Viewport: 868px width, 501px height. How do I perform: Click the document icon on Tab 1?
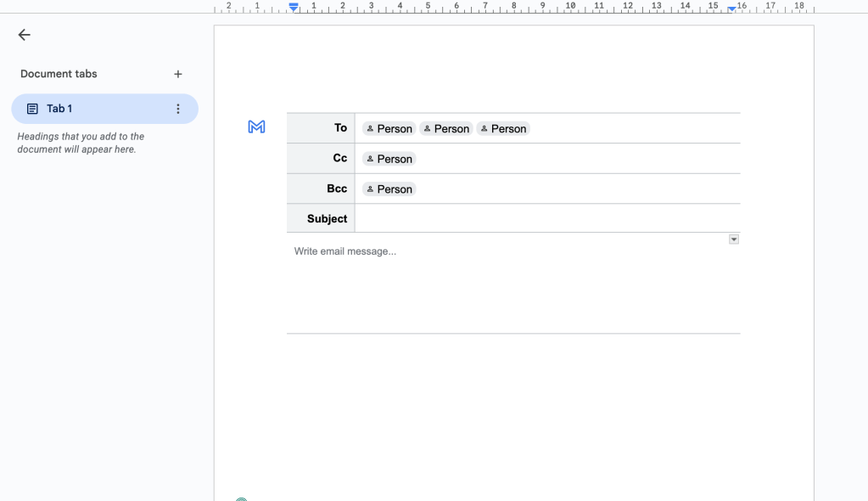point(32,109)
